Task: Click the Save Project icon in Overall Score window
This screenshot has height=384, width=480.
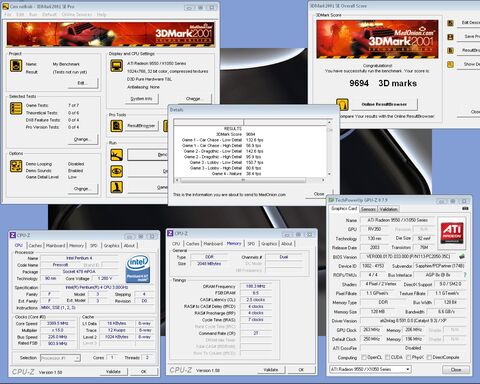Action: tap(450, 37)
